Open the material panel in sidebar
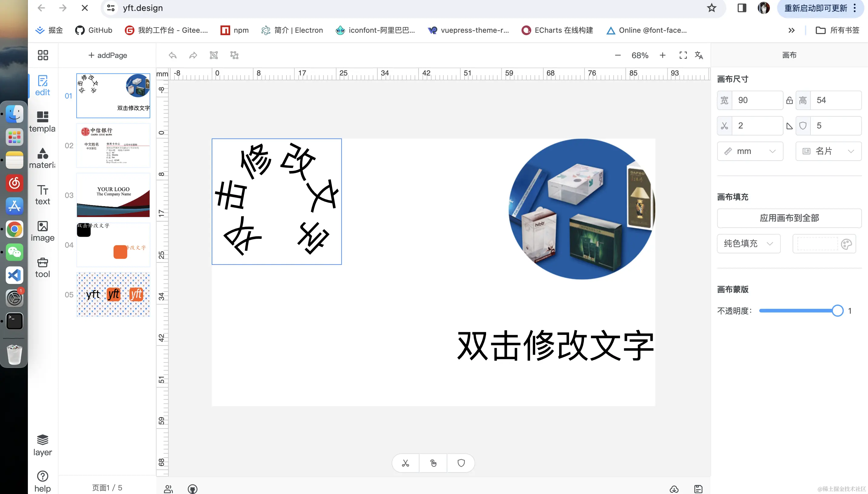 click(x=42, y=158)
